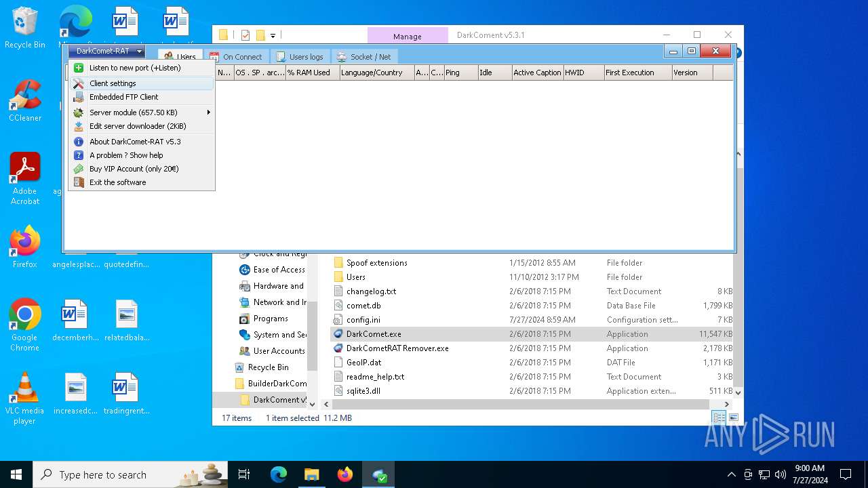The height and width of the screenshot is (488, 868).
Task: Sort by Active Caption column header
Action: point(538,73)
